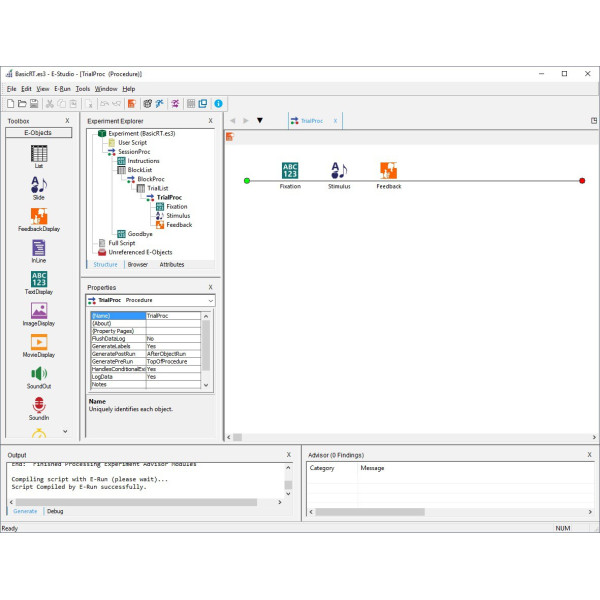Open the File menu
The image size is (600, 600).
click(x=11, y=89)
